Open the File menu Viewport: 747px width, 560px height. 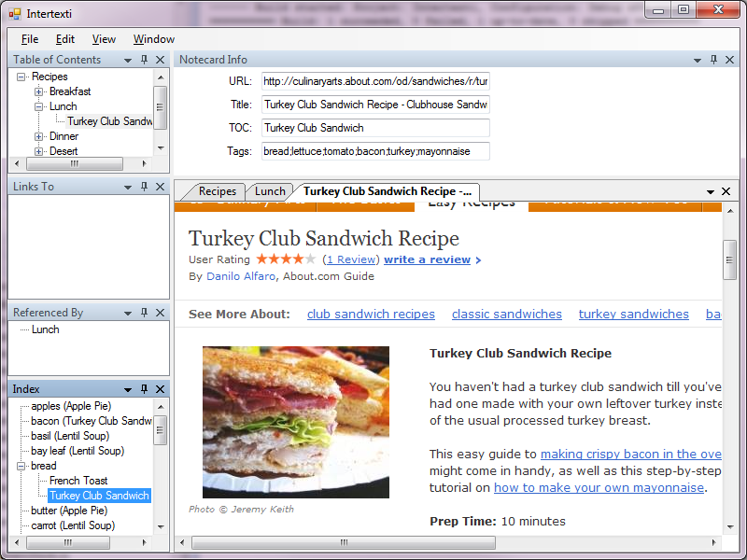point(30,39)
